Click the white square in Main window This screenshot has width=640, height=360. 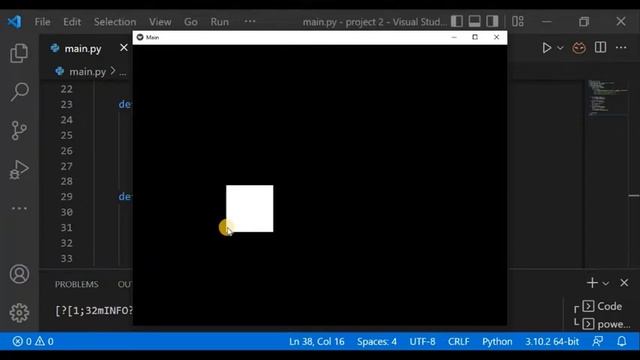pos(250,209)
